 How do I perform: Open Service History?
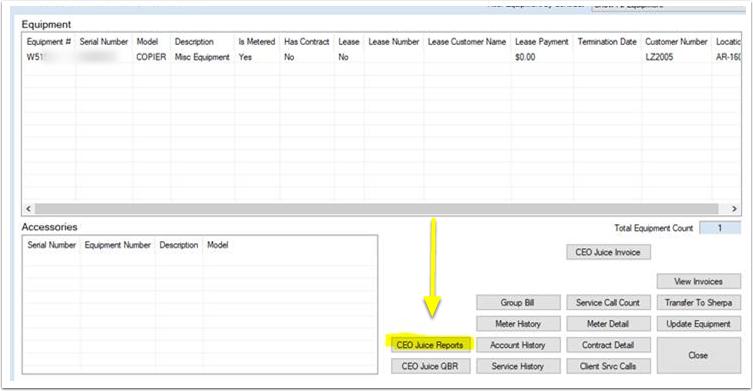pos(518,366)
